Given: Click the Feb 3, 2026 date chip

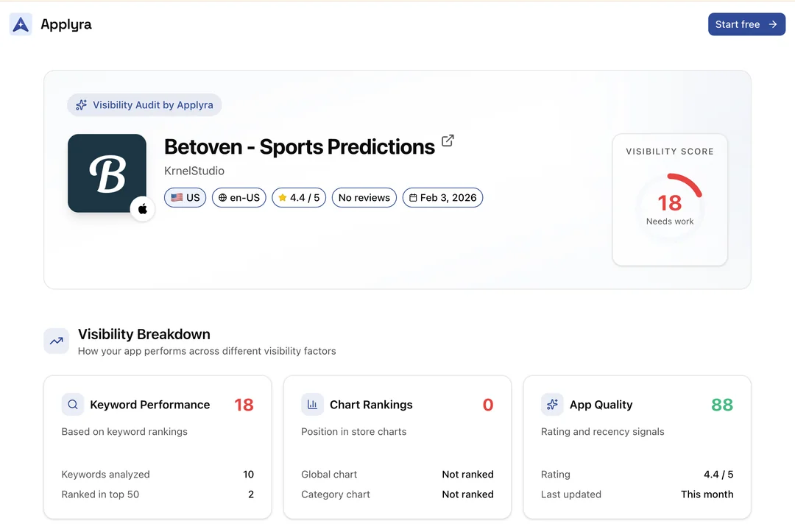Looking at the screenshot, I should click(x=442, y=198).
